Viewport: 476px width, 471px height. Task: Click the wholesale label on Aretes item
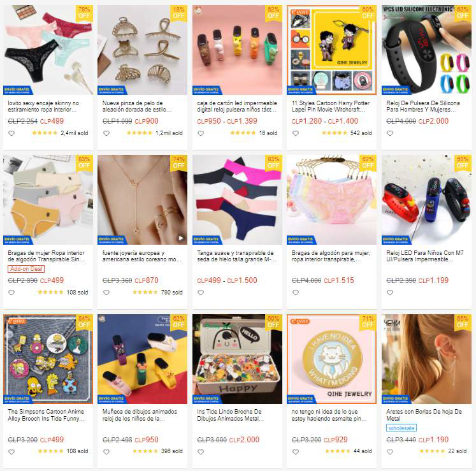pyautogui.click(x=401, y=428)
